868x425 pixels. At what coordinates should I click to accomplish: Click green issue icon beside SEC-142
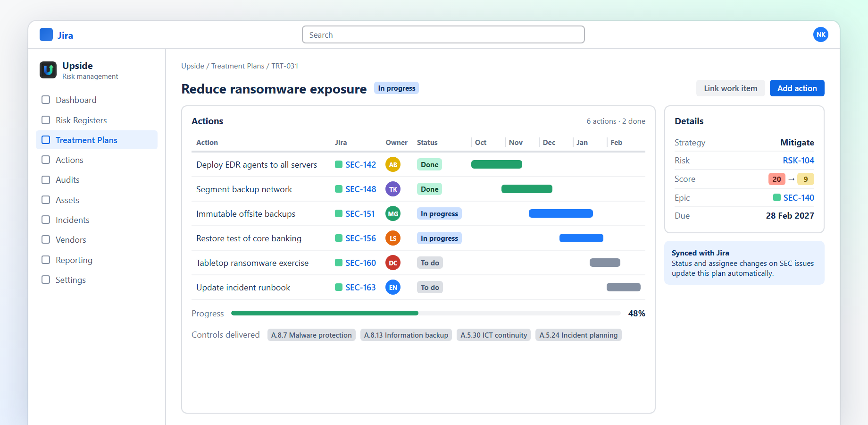tap(339, 164)
